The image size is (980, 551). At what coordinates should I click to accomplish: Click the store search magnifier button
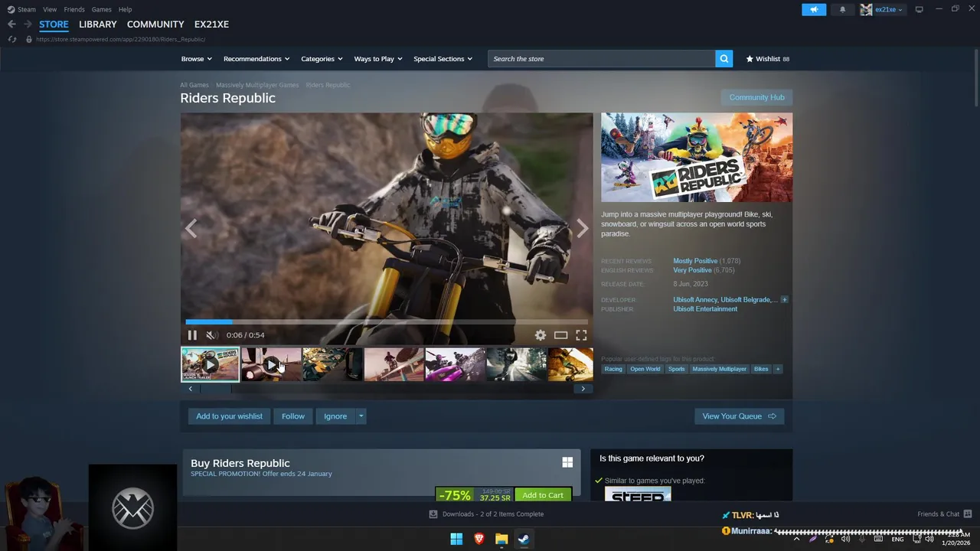tap(724, 59)
